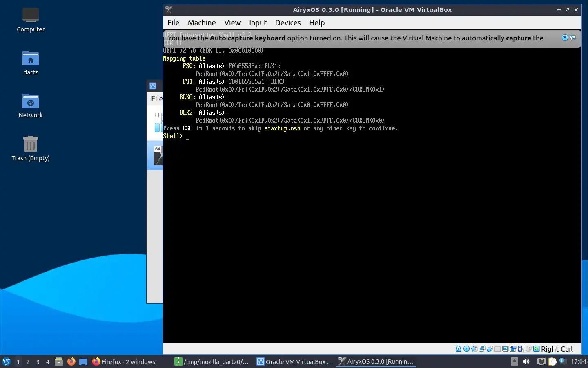Click the network adapters indicator icon

pos(482,349)
